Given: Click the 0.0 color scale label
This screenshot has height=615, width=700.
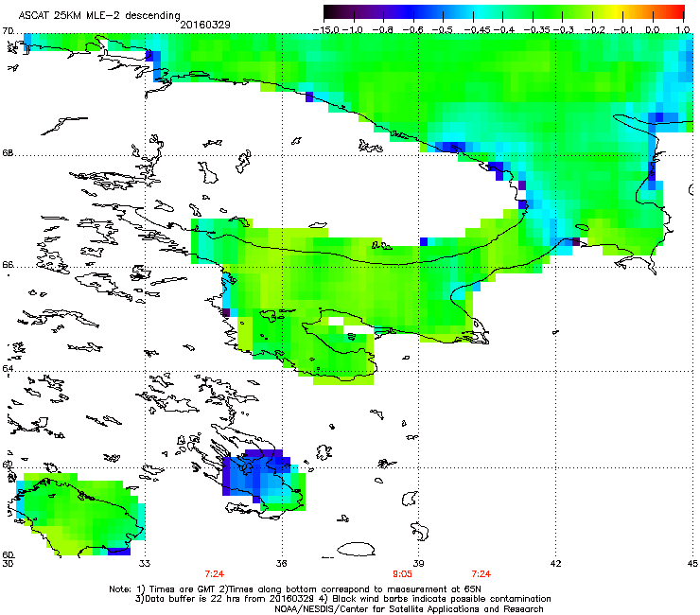Looking at the screenshot, I should coord(653,30).
